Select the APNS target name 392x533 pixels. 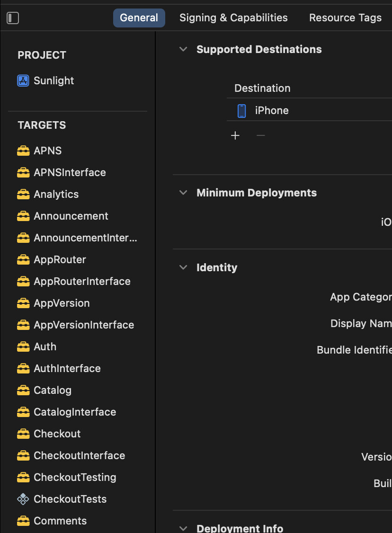[48, 151]
